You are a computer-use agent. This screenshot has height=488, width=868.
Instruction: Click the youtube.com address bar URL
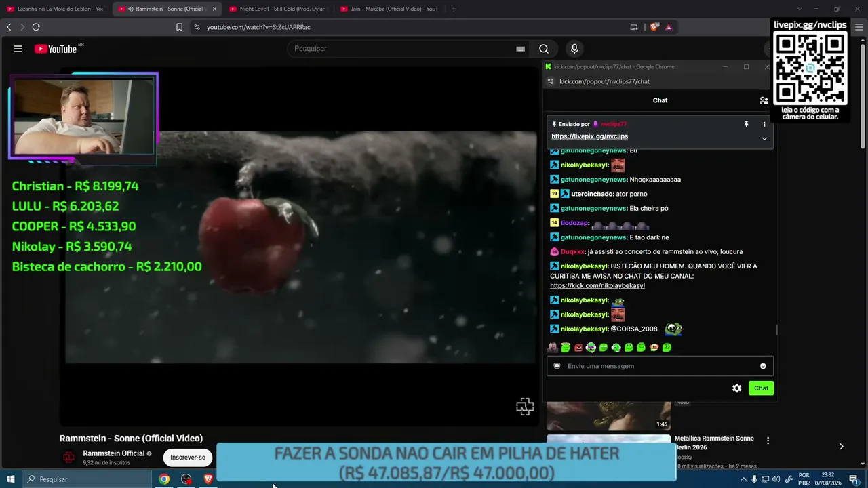[x=258, y=27]
